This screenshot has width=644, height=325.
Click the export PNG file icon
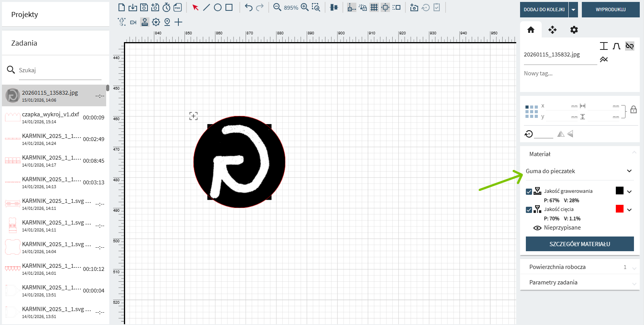tap(178, 7)
